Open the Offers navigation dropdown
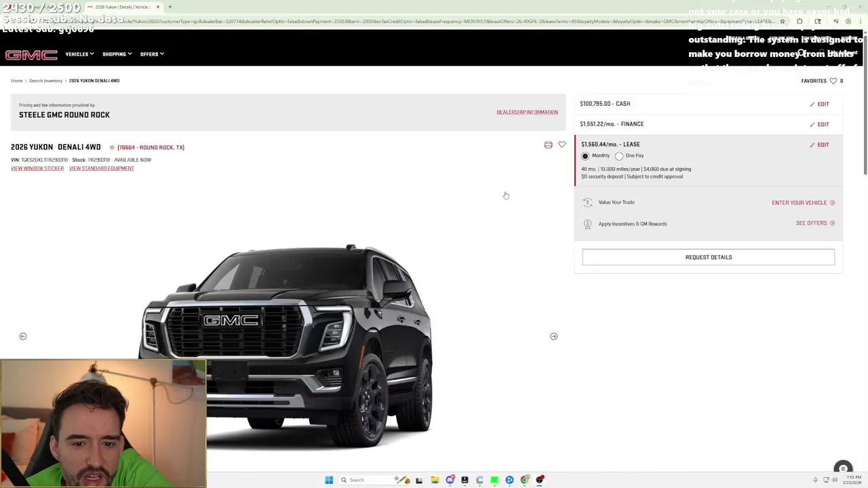This screenshot has height=488, width=868. point(152,54)
